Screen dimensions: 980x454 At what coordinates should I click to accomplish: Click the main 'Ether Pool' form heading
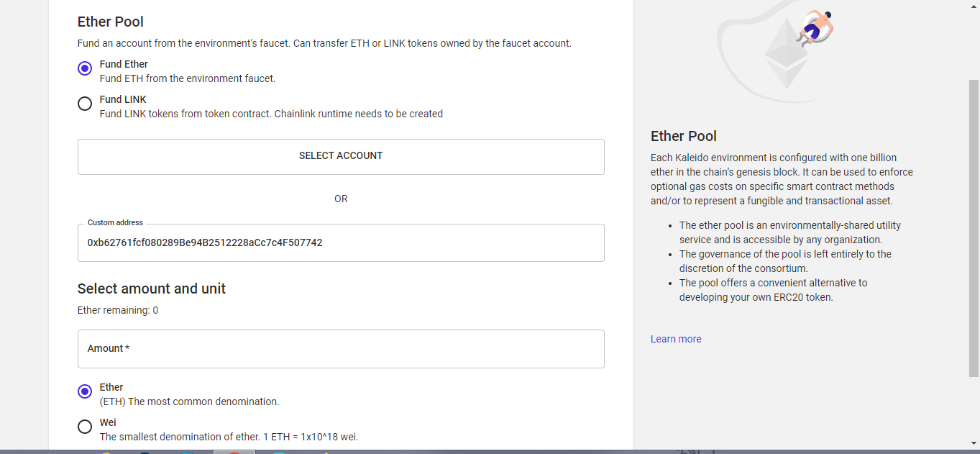[x=111, y=22]
